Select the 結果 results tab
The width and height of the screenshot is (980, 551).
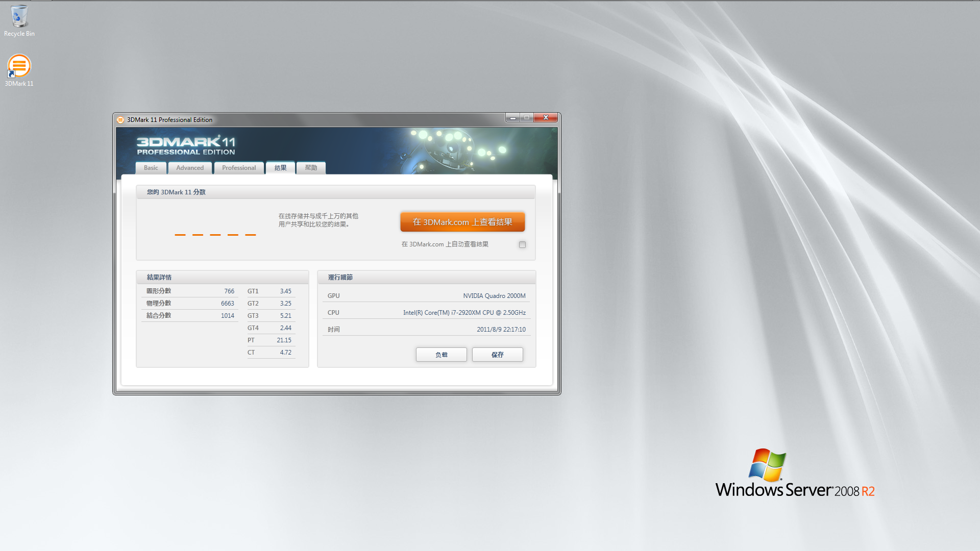[280, 168]
